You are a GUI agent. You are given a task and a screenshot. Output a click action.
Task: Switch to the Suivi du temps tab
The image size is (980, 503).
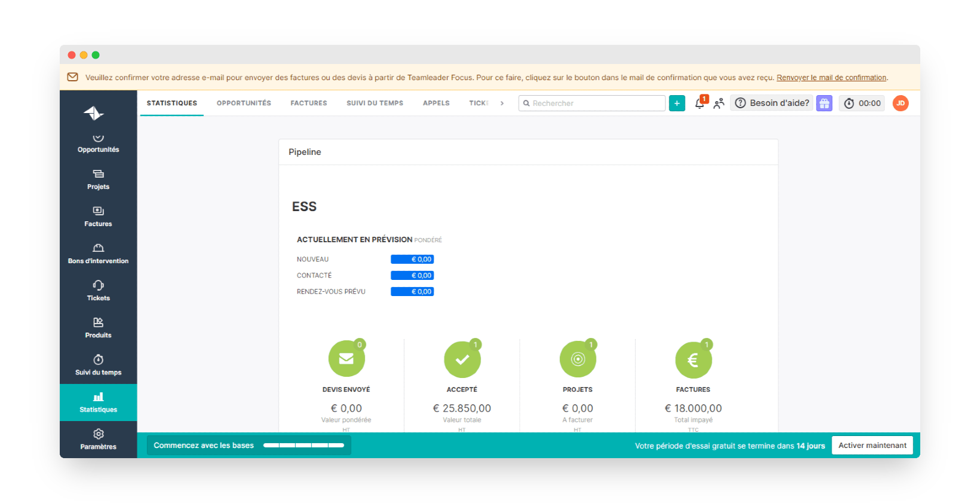(375, 103)
